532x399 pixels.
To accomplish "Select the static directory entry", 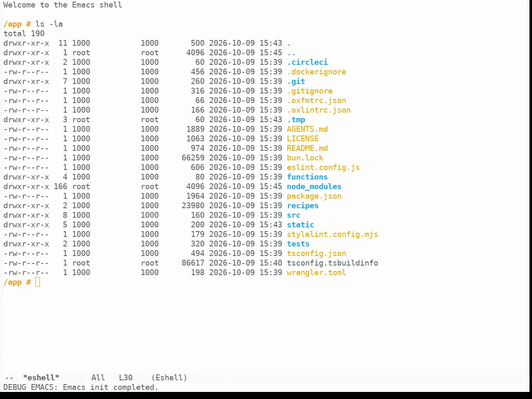I will (x=300, y=225).
